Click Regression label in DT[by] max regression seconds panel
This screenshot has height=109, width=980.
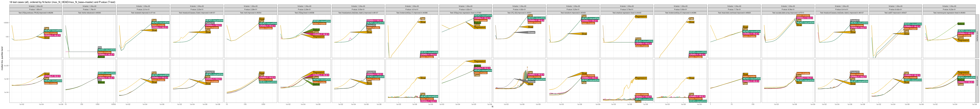(x=480, y=61)
